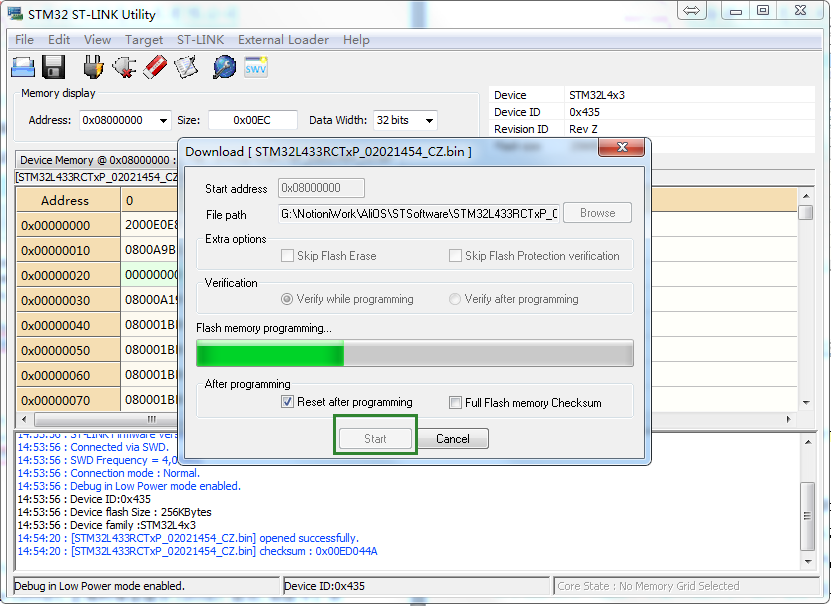Click the Program verify notepad icon

187,68
